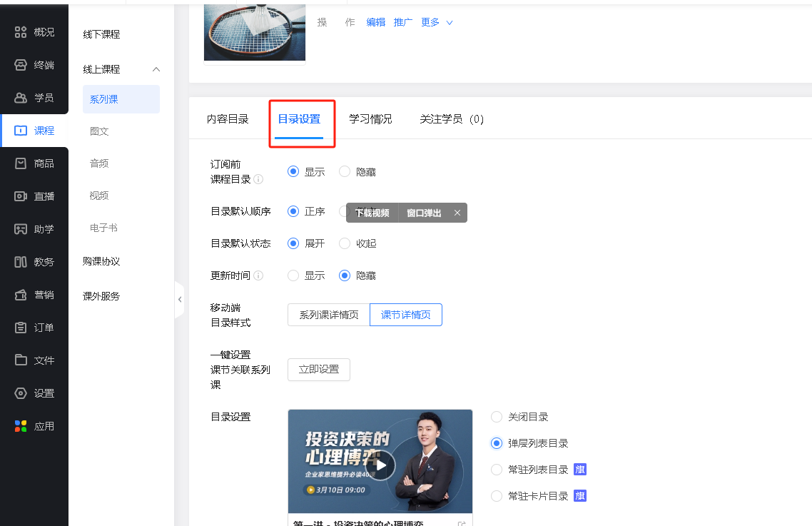Switch to the 关注学员 (0) tab
The width and height of the screenshot is (812, 526).
click(452, 119)
